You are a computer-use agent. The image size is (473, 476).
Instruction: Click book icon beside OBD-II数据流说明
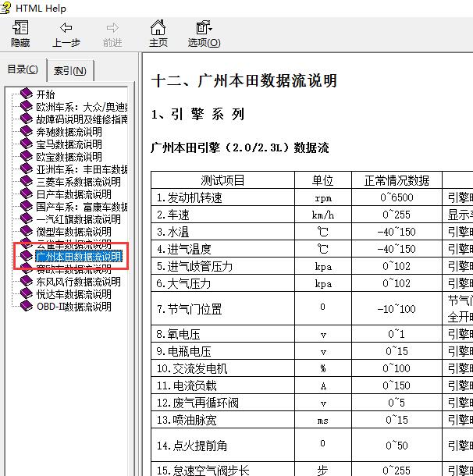point(27,306)
